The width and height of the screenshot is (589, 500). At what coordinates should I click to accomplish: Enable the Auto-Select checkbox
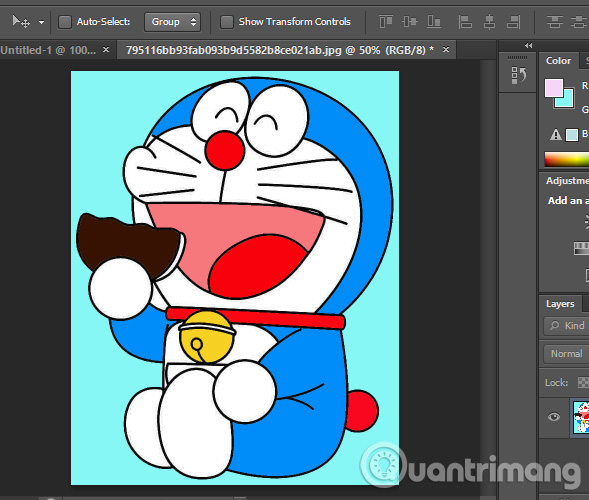(x=65, y=22)
